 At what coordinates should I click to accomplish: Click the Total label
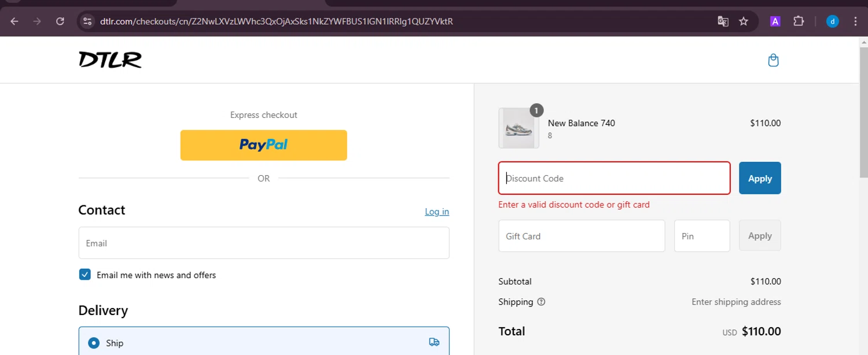tap(512, 331)
